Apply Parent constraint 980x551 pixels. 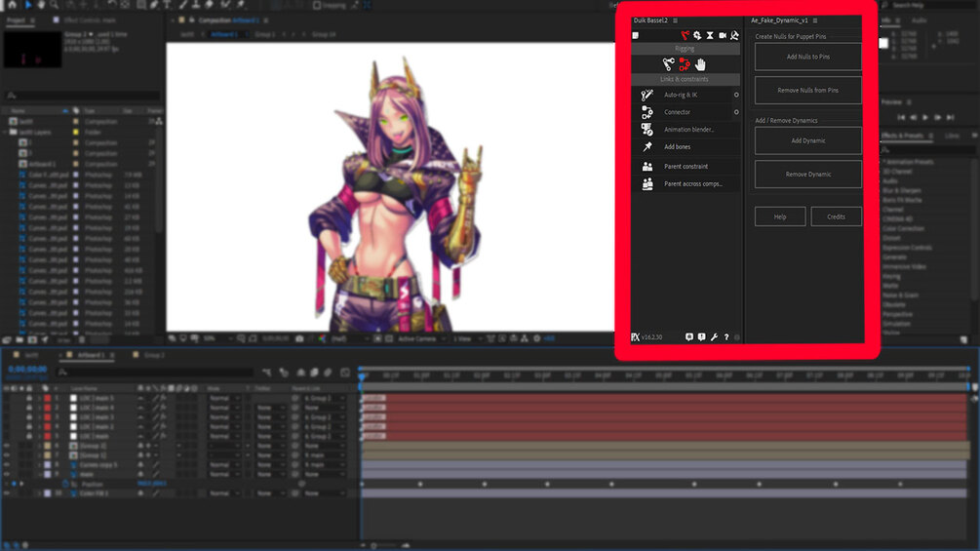[686, 166]
